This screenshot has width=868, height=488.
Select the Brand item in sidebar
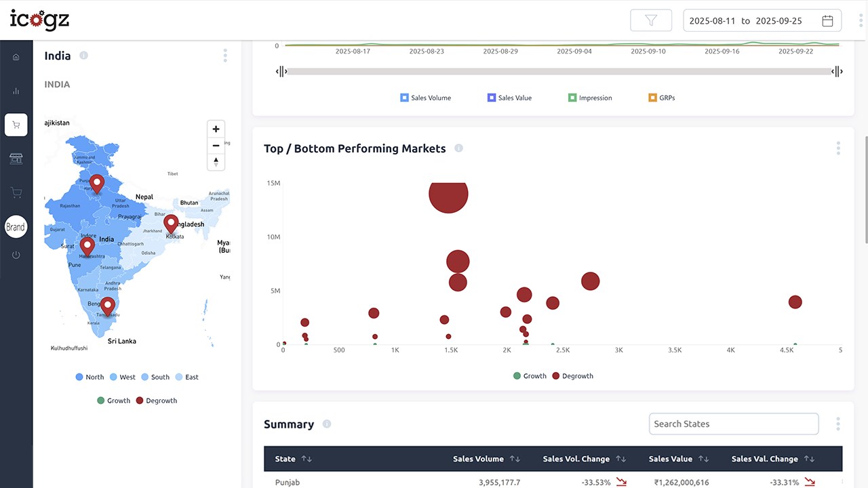point(16,227)
